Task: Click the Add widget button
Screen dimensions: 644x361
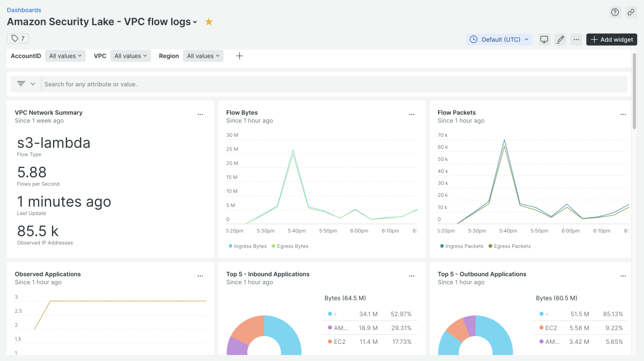Action: (611, 39)
